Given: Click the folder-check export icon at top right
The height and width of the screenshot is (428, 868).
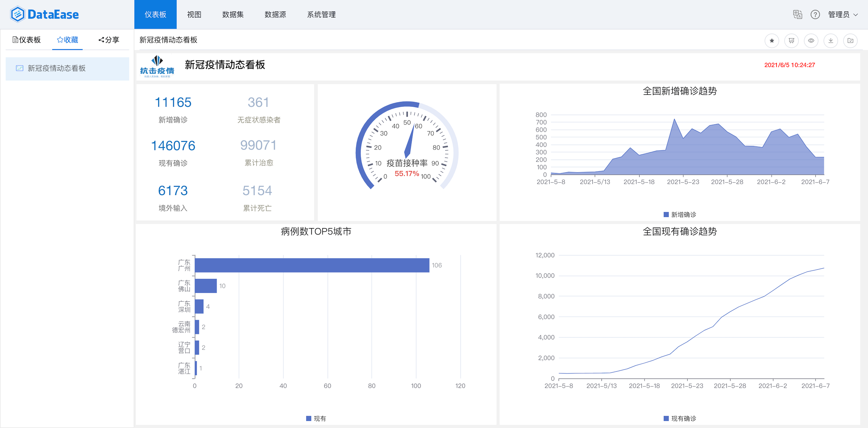Looking at the screenshot, I should [850, 41].
